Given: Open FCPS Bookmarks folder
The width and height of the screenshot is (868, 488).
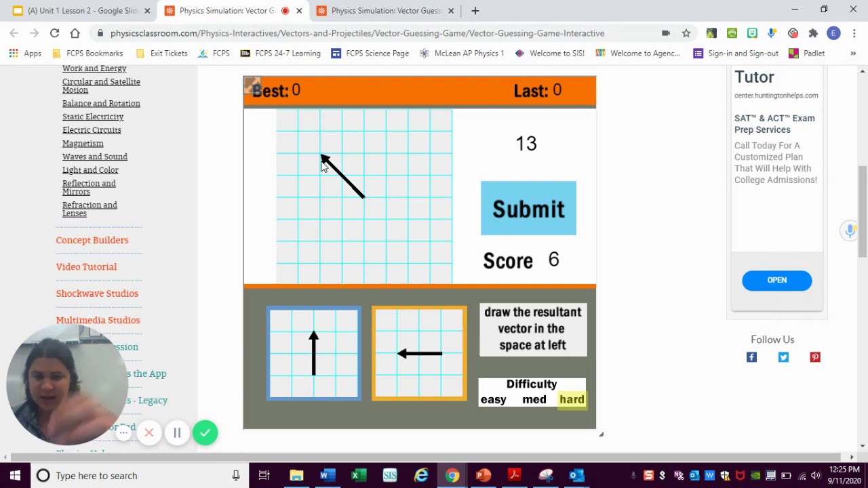Looking at the screenshot, I should click(x=87, y=53).
